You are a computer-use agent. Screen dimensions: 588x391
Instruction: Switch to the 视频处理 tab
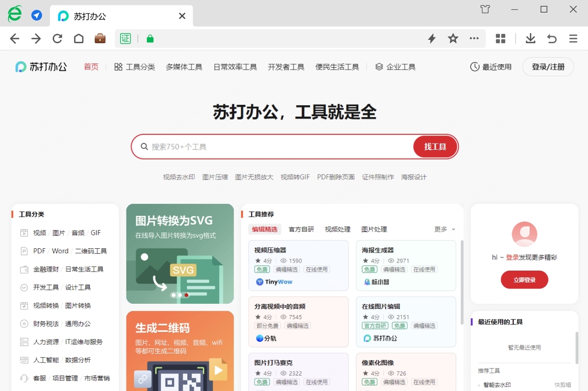click(338, 229)
